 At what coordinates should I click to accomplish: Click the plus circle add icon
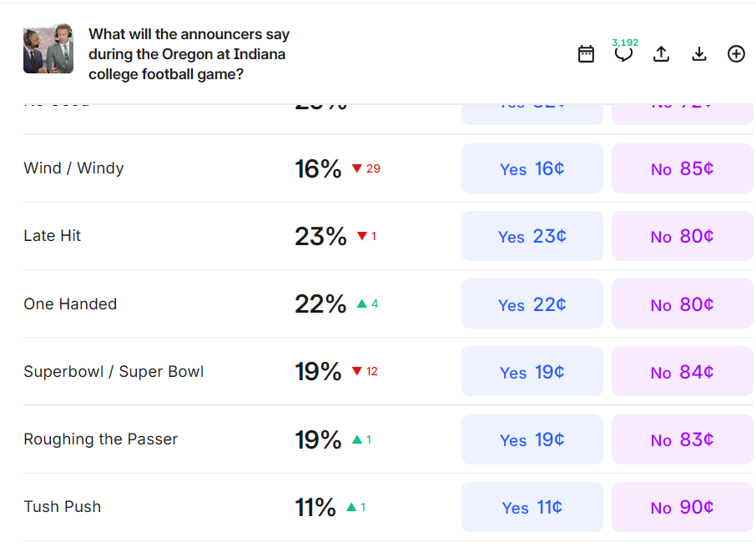point(736,54)
